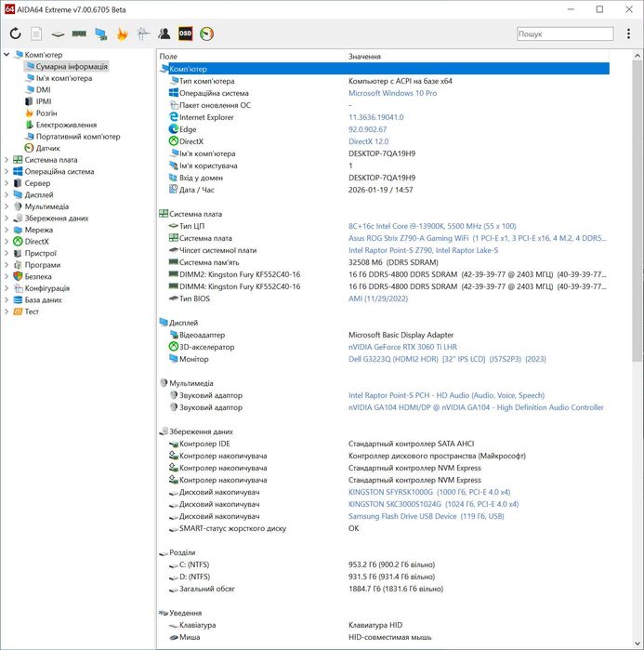Expand the Системна плата tree node

point(7,160)
